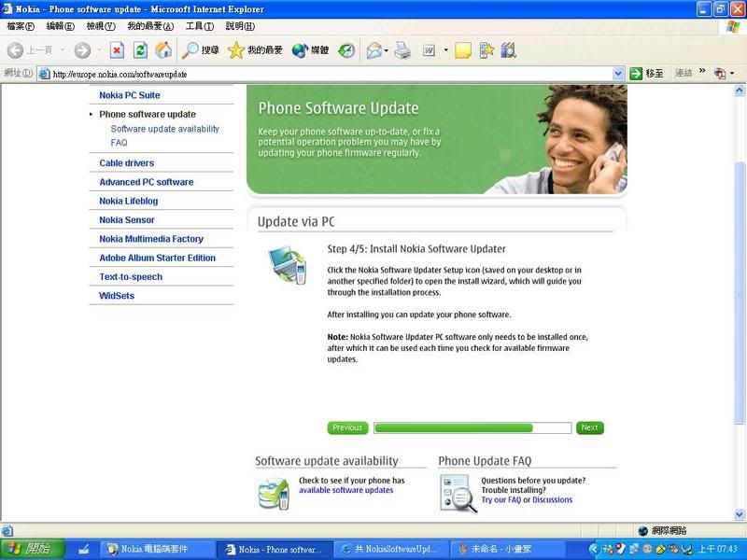Image resolution: width=747 pixels, height=560 pixels.
Task: Click the Install Updater step illustration icon
Action: pos(288,265)
